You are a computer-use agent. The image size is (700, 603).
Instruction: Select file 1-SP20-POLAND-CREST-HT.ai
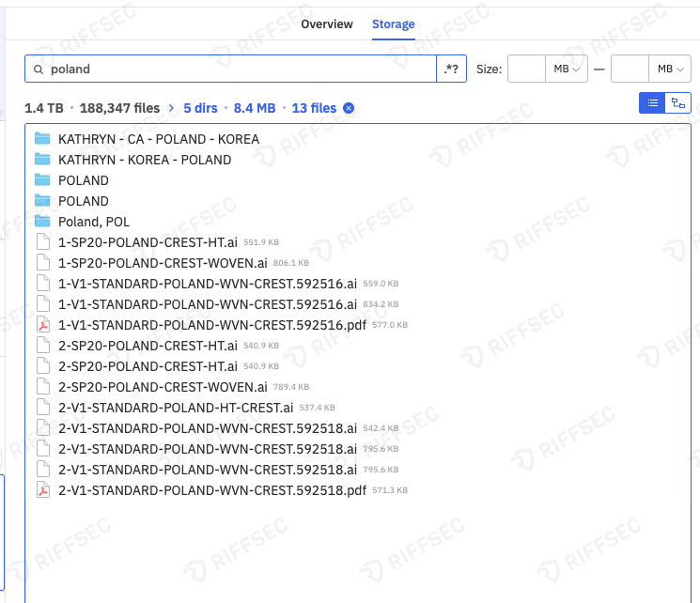coord(148,242)
